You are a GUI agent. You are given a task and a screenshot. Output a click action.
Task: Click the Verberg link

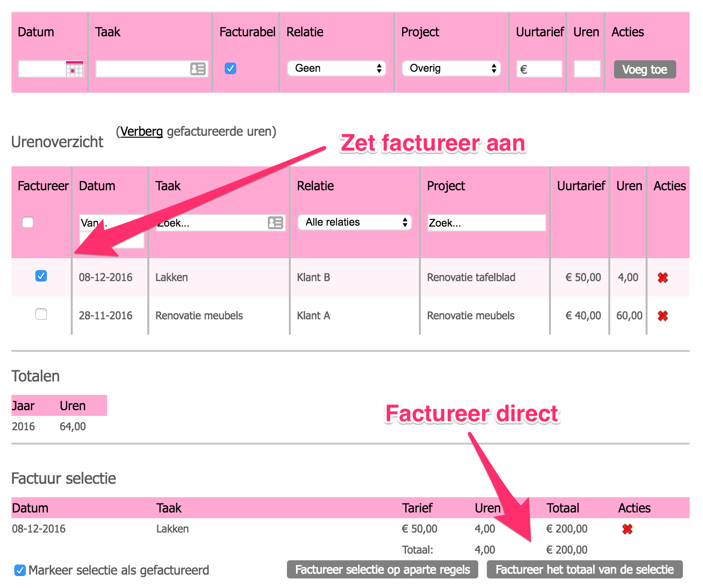click(x=142, y=131)
